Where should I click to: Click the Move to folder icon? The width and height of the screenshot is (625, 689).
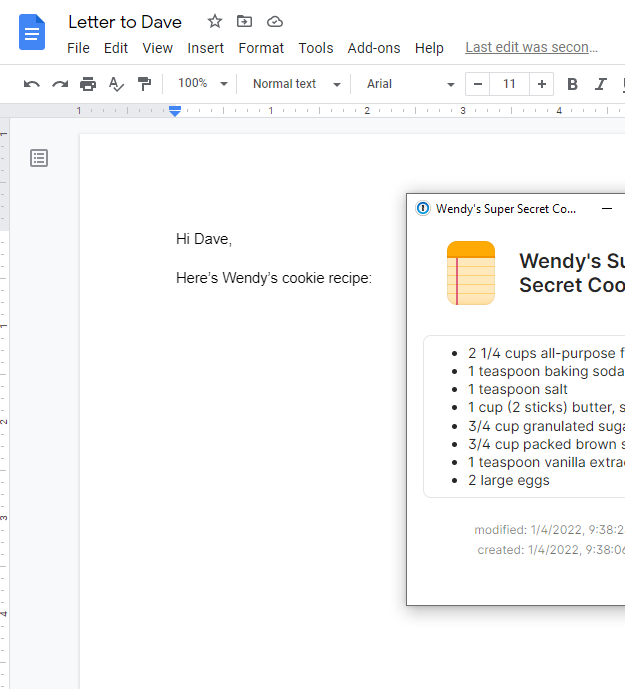(244, 21)
